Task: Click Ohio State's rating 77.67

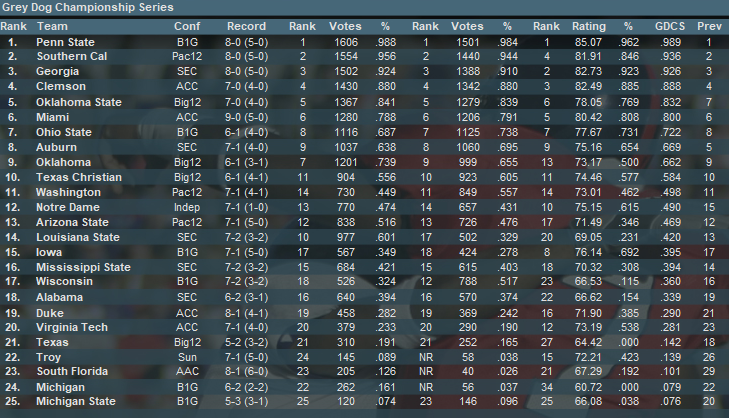Action: pyautogui.click(x=588, y=133)
